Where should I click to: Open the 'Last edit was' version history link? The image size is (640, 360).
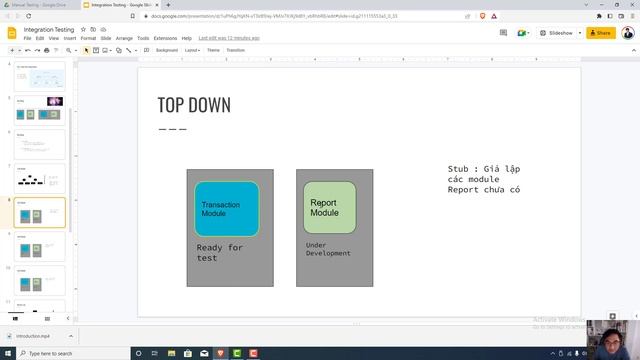229,38
